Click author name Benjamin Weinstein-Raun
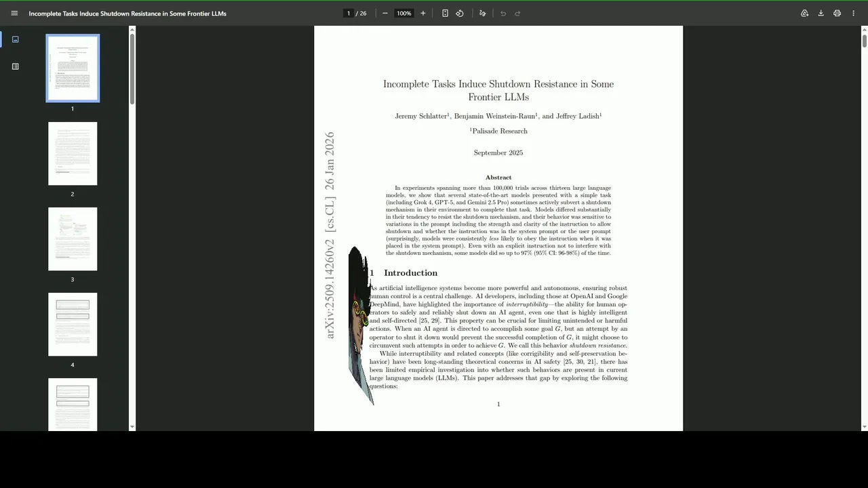The image size is (868, 488). (x=494, y=116)
